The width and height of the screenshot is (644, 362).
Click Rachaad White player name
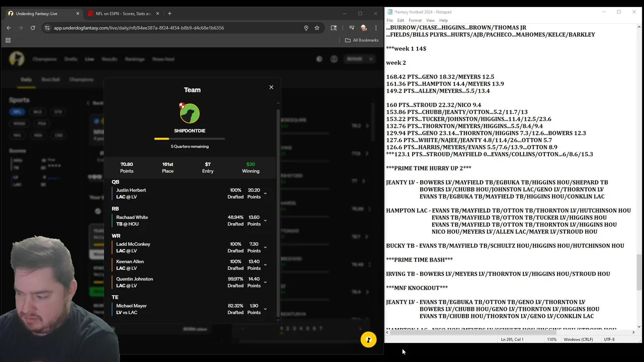coord(132,217)
